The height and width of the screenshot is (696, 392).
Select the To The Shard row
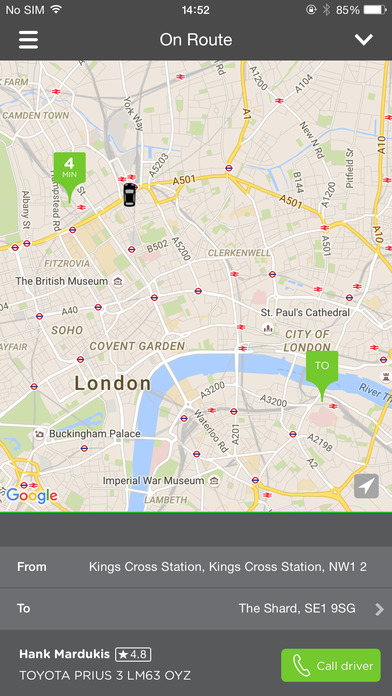point(196,609)
